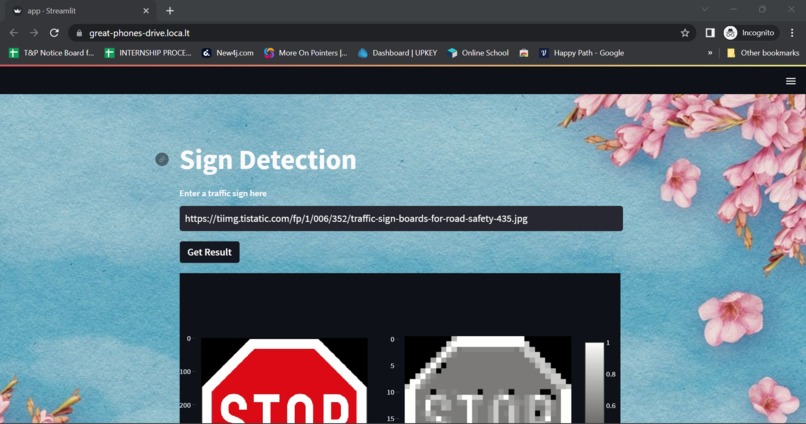
Task: Open INTERNSHIP PROCE... bookmark
Action: (148, 53)
